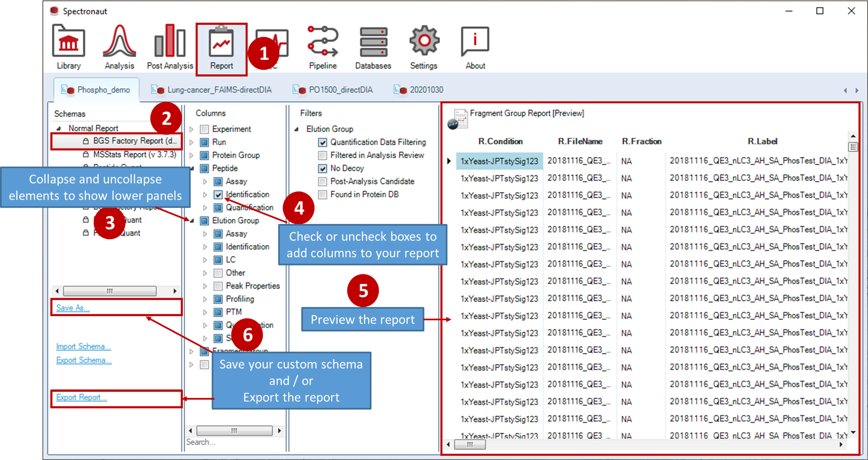Open the Post Analysis perspective
The image size is (868, 460).
click(x=170, y=47)
